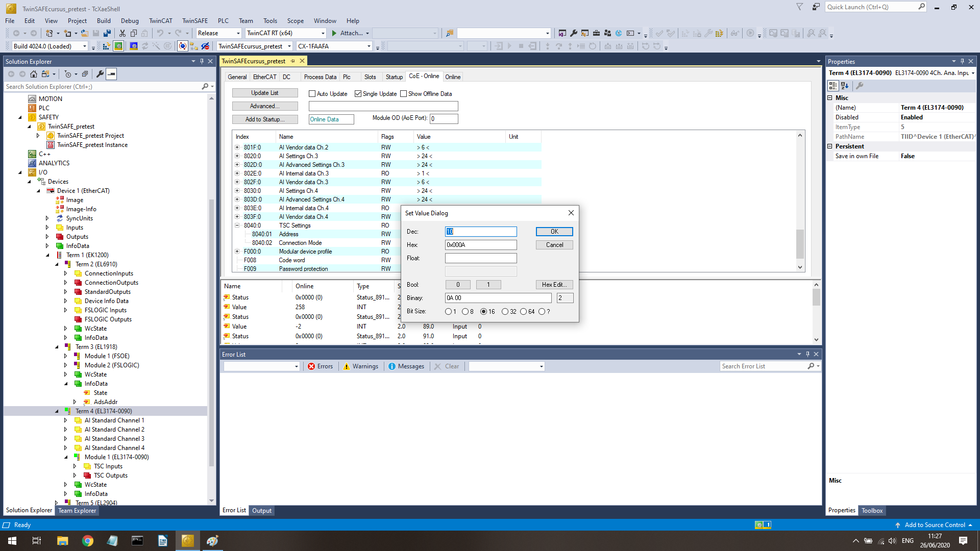The width and height of the screenshot is (980, 551).
Task: Click the Hex value input field
Action: (480, 245)
